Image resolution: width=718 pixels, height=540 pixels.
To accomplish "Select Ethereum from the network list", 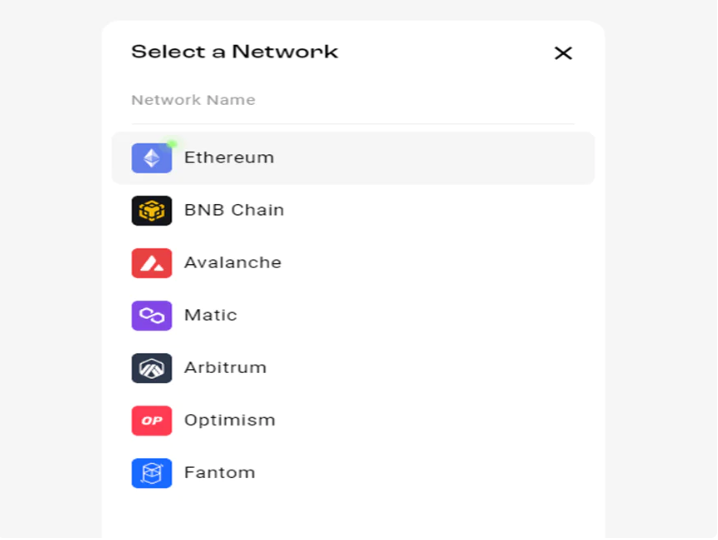I will (229, 158).
